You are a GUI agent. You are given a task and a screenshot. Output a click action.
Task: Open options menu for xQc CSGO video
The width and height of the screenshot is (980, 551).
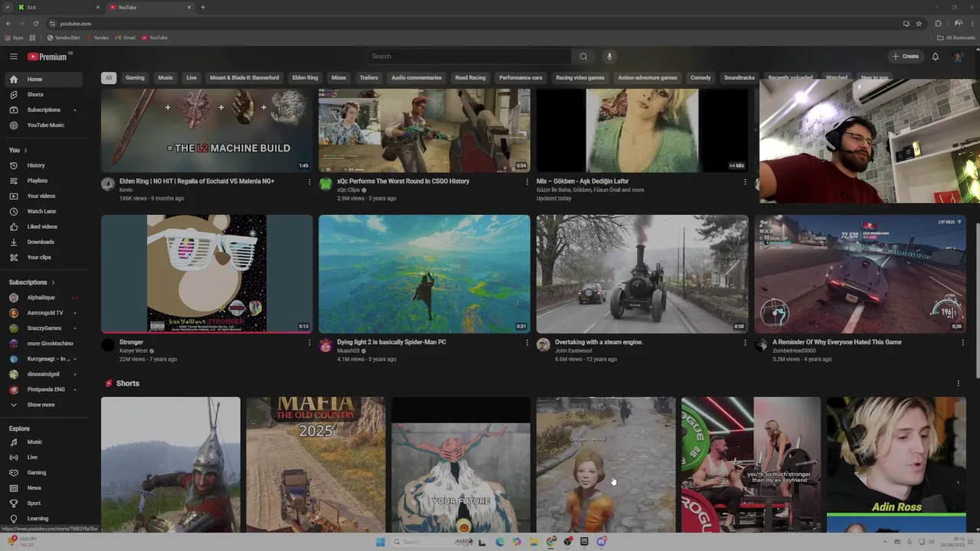(527, 182)
